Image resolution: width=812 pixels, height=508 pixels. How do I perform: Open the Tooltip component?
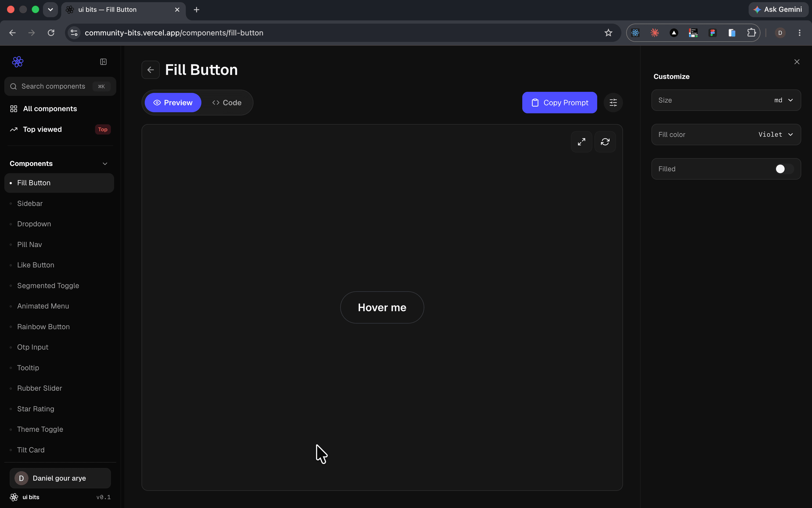59,368
